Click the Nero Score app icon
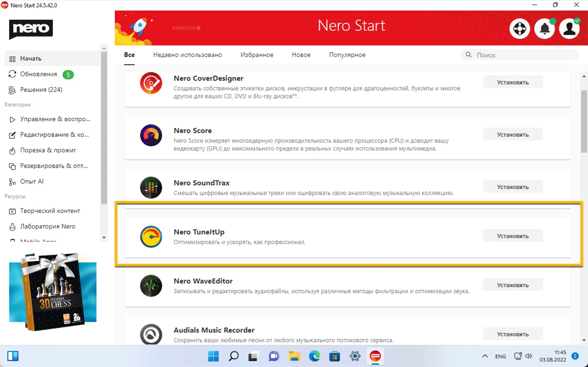Screen dimensions: 588x367 (151, 135)
